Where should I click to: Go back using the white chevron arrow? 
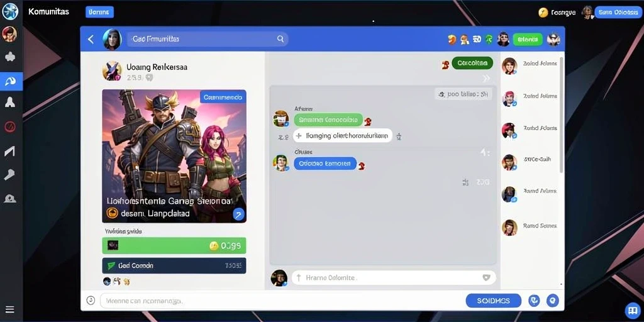click(91, 39)
